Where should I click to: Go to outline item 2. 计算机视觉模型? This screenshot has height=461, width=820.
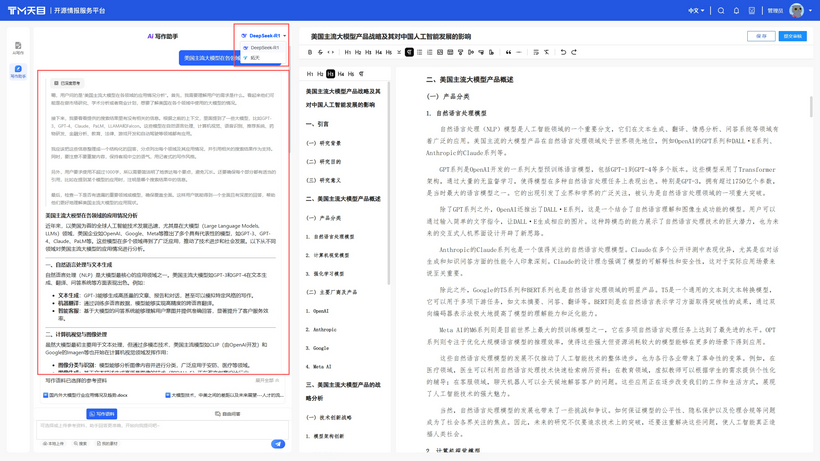click(327, 256)
